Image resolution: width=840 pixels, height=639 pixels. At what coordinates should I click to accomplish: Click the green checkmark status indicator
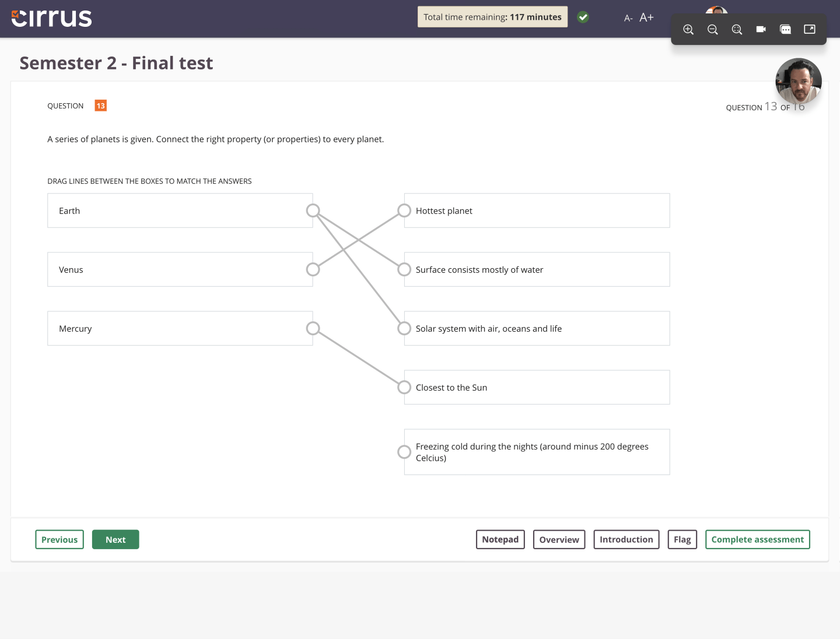583,17
